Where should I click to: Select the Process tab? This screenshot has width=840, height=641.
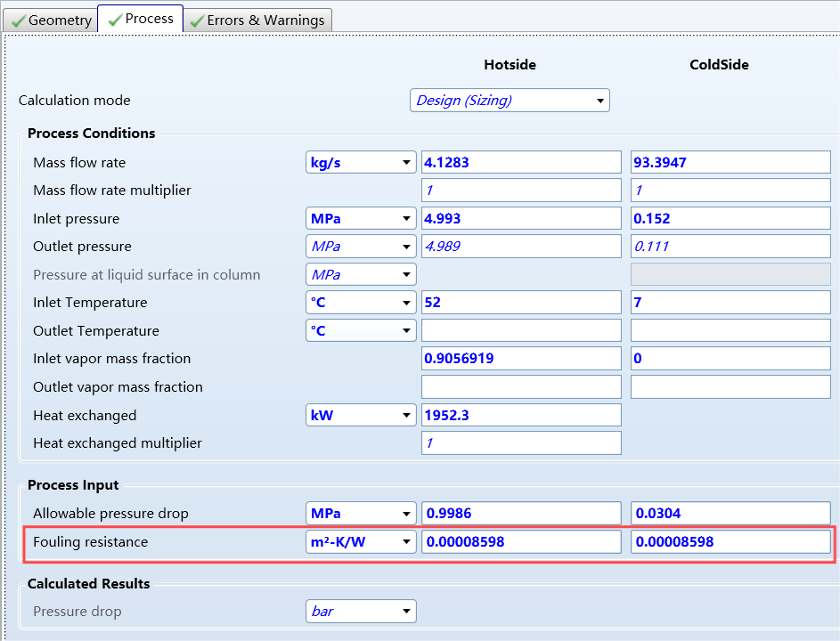tap(141, 19)
